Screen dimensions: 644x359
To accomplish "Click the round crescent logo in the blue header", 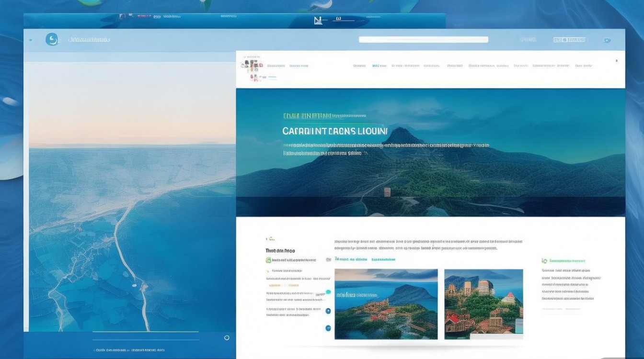I will 52,39.
